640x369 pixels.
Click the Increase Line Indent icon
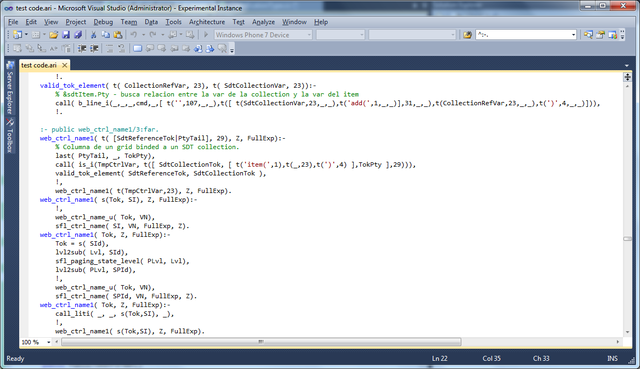click(x=94, y=49)
